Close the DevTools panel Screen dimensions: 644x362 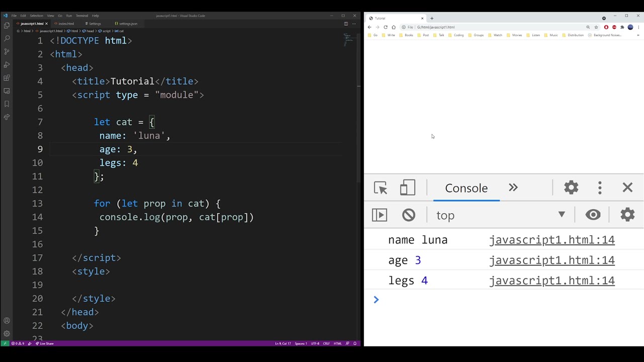(x=627, y=188)
